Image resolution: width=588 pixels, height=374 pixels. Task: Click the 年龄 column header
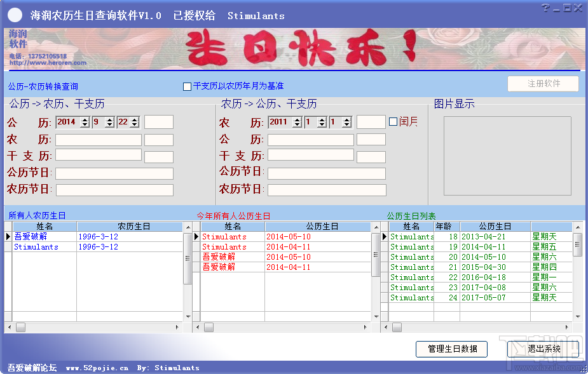click(447, 226)
